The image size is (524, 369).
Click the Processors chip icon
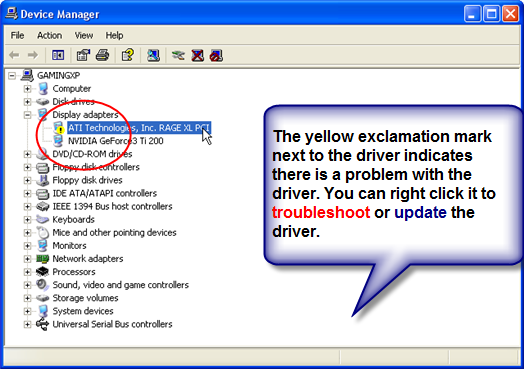click(x=42, y=271)
